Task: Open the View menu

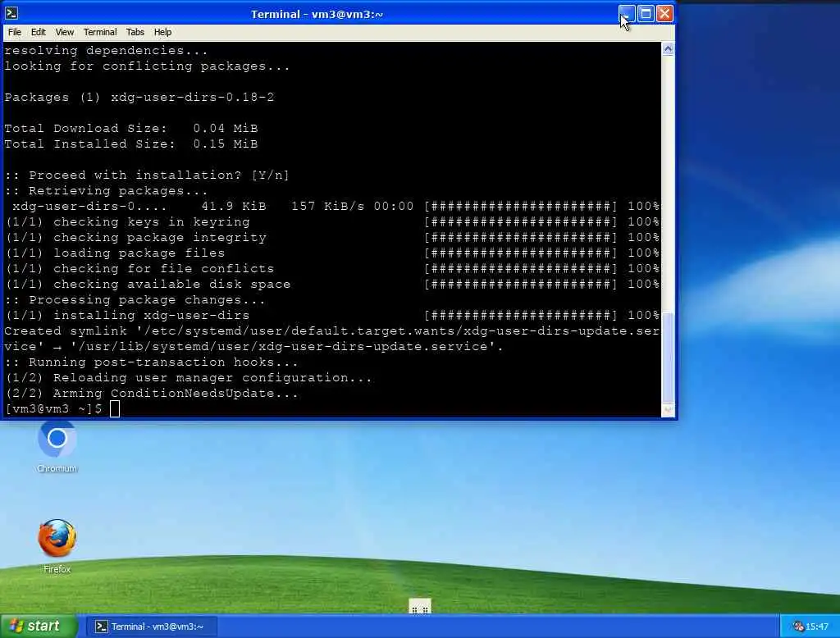Action: pyautogui.click(x=64, y=32)
